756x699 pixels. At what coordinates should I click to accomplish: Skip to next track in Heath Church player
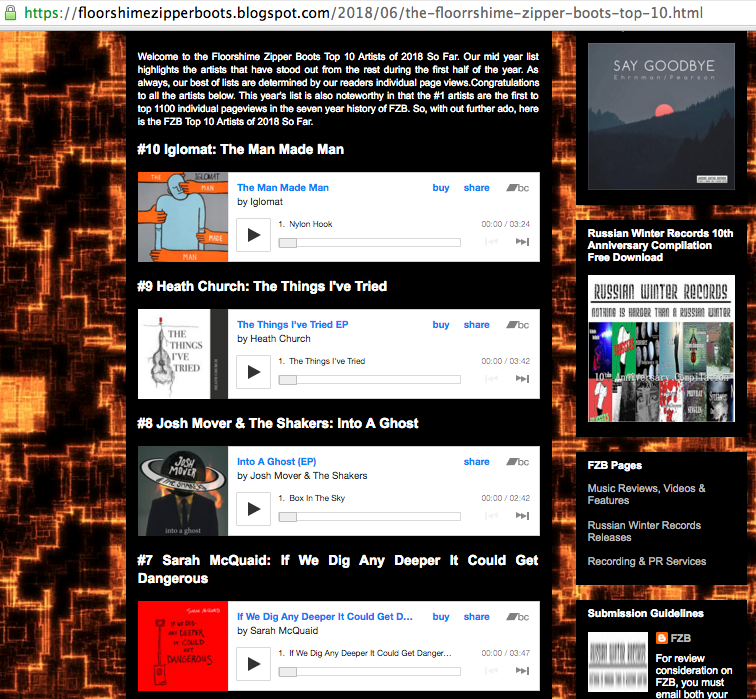522,378
